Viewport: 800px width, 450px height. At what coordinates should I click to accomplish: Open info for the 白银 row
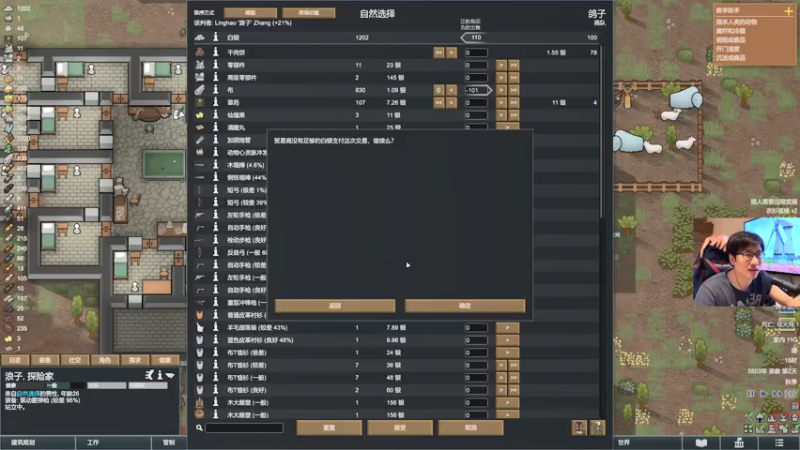click(x=215, y=37)
